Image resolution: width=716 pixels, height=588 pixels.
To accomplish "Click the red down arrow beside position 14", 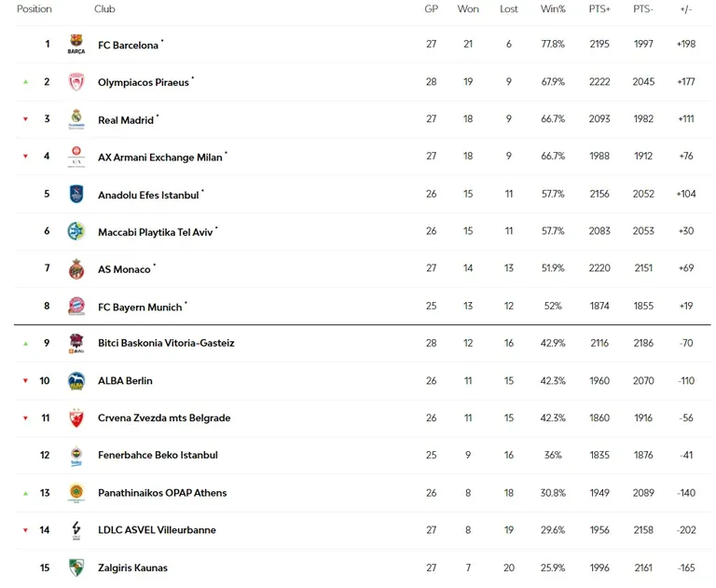I will click(x=25, y=530).
